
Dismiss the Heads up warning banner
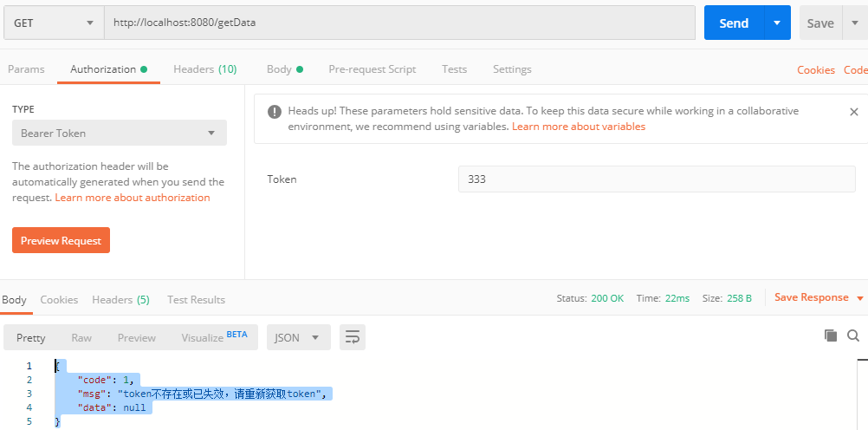click(x=853, y=112)
